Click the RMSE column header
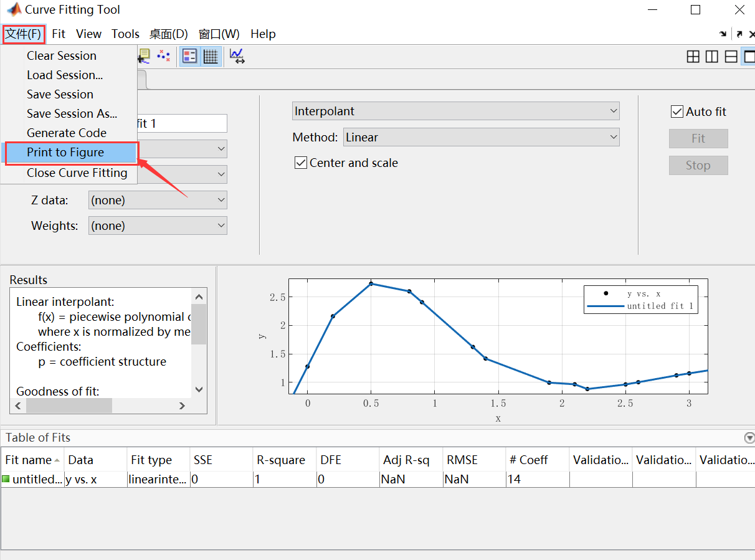Screen dimensions: 755x560 [x=475, y=460]
